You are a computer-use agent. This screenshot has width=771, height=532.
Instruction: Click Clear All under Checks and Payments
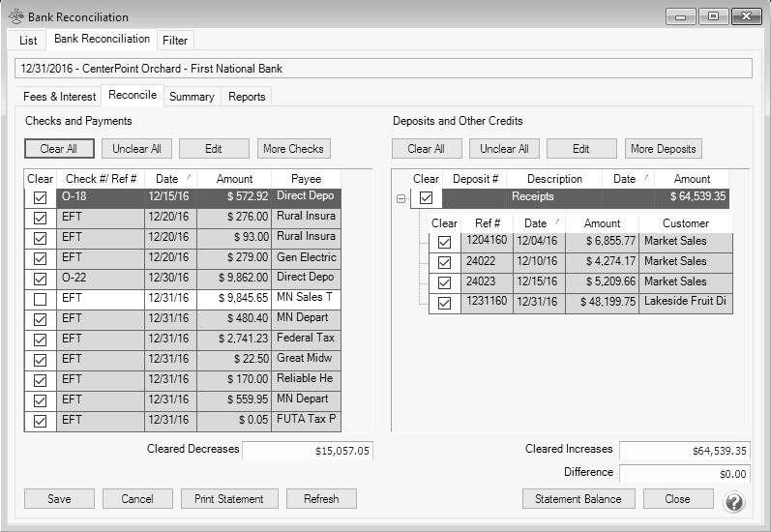pyautogui.click(x=59, y=149)
